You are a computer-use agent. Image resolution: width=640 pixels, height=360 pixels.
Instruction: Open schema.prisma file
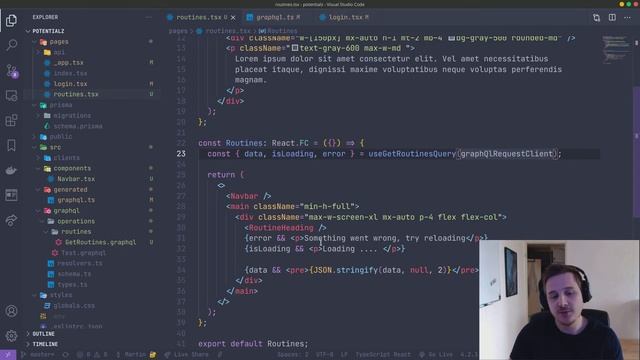click(78, 126)
